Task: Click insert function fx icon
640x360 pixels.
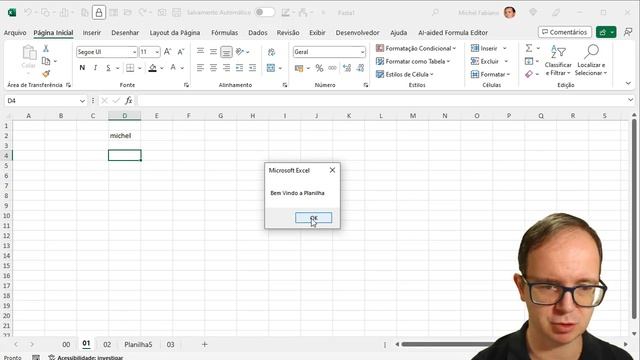Action: pos(129,100)
